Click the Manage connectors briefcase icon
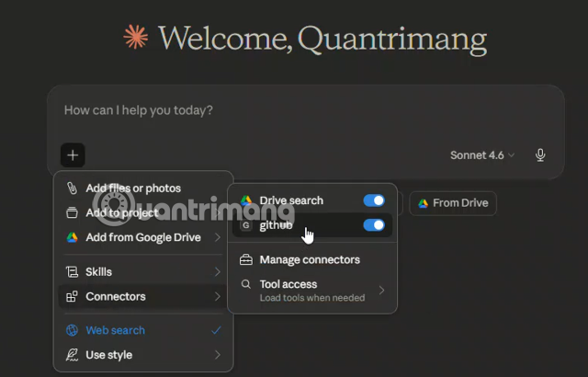The width and height of the screenshot is (588, 377). click(246, 260)
